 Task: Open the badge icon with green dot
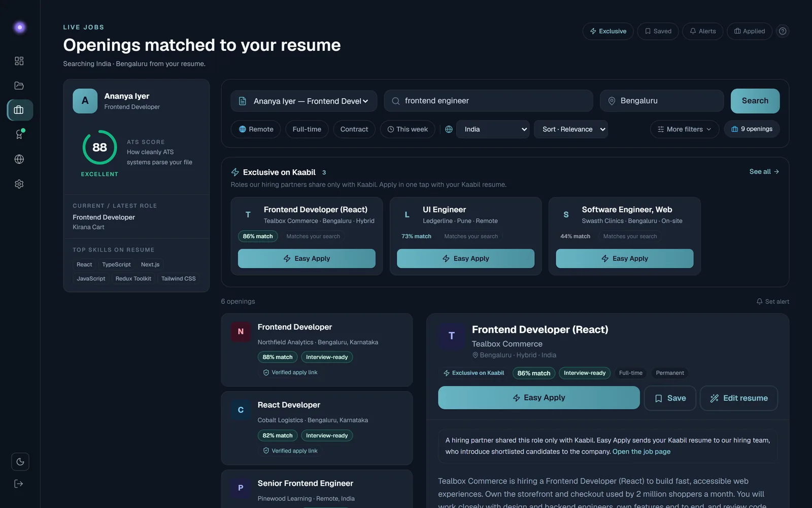point(19,134)
